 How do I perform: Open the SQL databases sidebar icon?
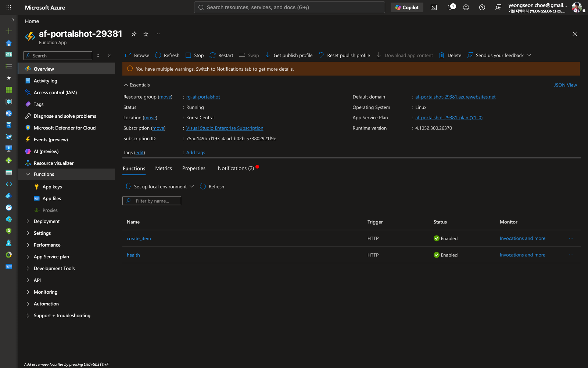click(9, 125)
